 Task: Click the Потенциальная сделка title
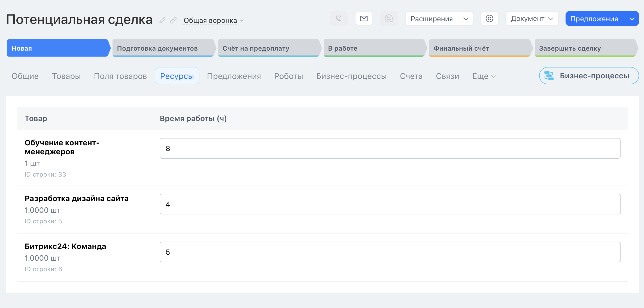click(x=79, y=20)
